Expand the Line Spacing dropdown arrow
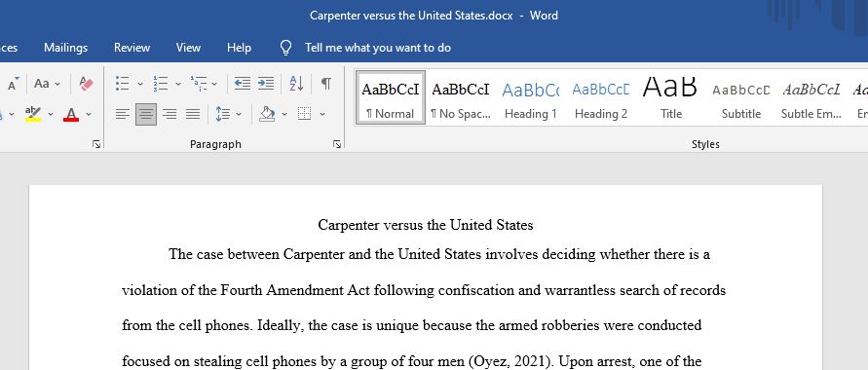868x370 pixels. coord(239,115)
